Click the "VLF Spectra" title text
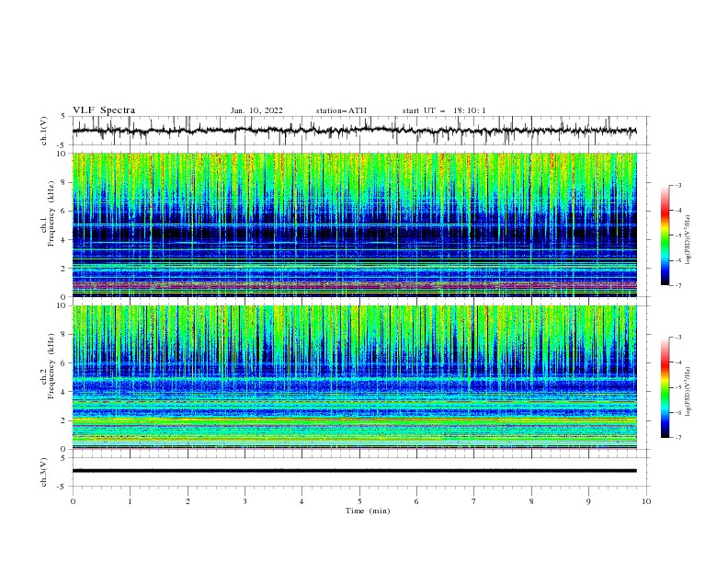728x563 pixels. [104, 110]
